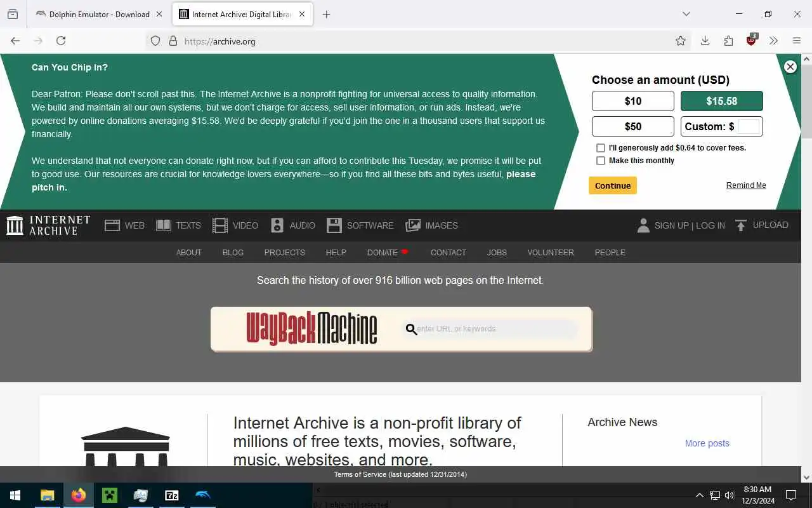Choose the $50 donation amount
Image resolution: width=812 pixels, height=508 pixels.
click(x=633, y=126)
